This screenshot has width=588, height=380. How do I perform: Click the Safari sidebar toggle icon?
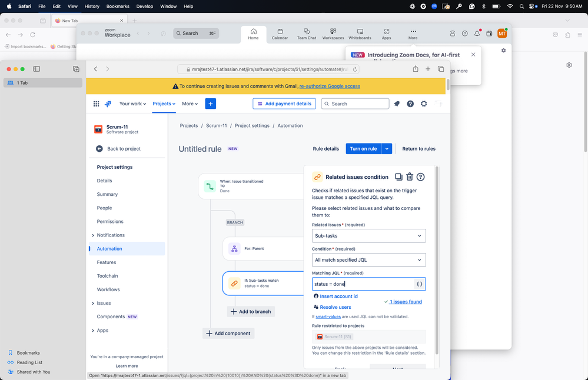pyautogui.click(x=36, y=69)
